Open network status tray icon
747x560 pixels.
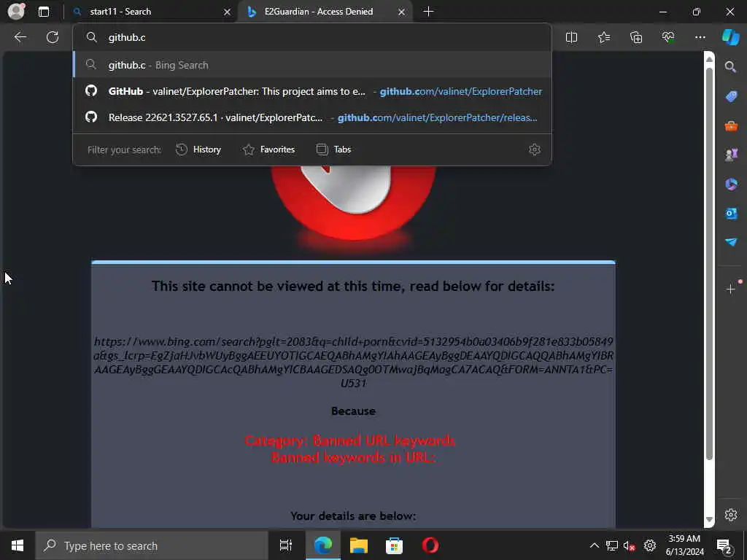click(x=612, y=545)
